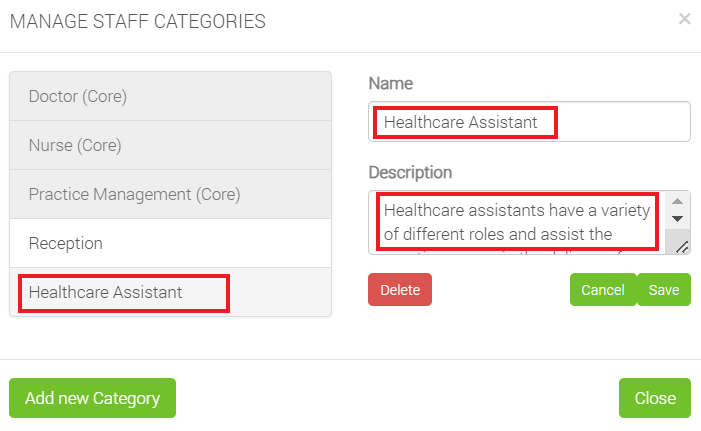
Task: Save the staff category changes
Action: [664, 290]
